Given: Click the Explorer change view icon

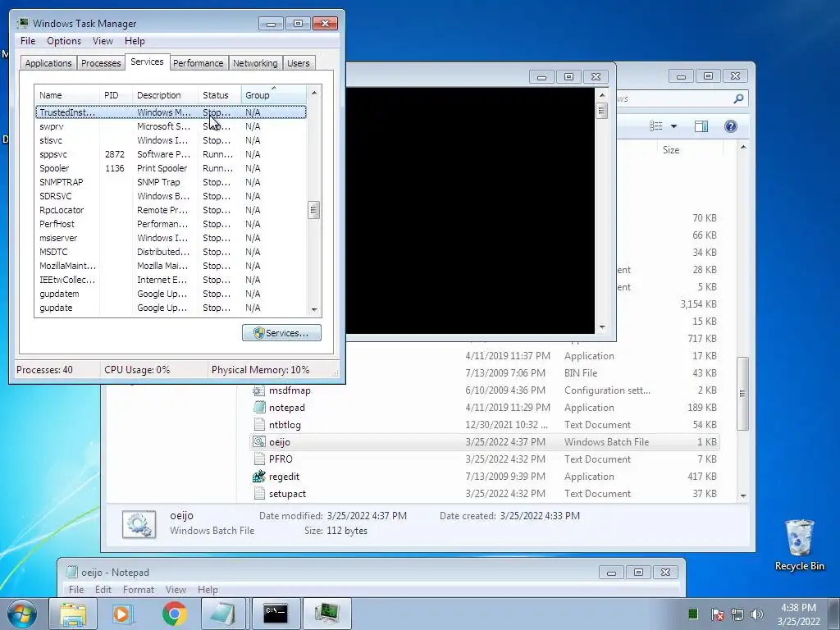Looking at the screenshot, I should click(x=655, y=126).
